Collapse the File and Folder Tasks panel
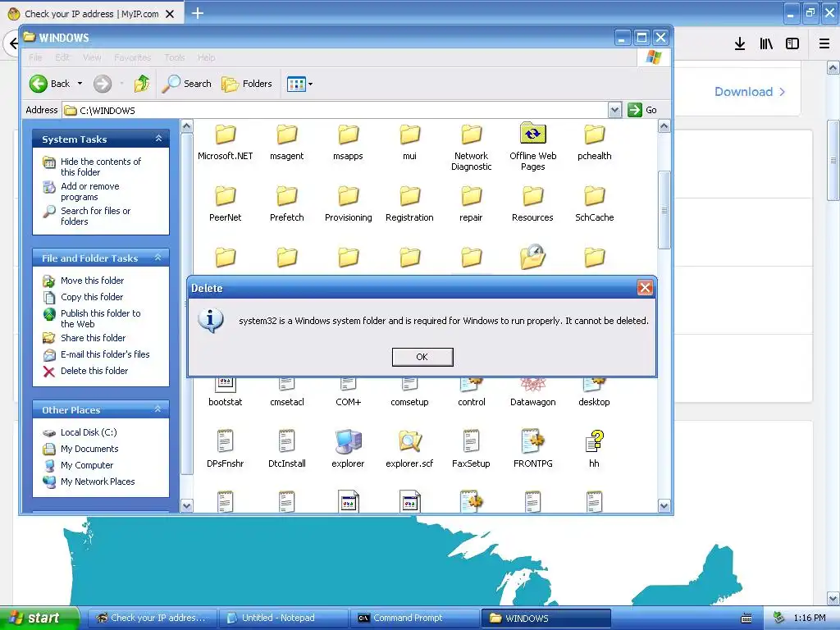 pyautogui.click(x=158, y=258)
